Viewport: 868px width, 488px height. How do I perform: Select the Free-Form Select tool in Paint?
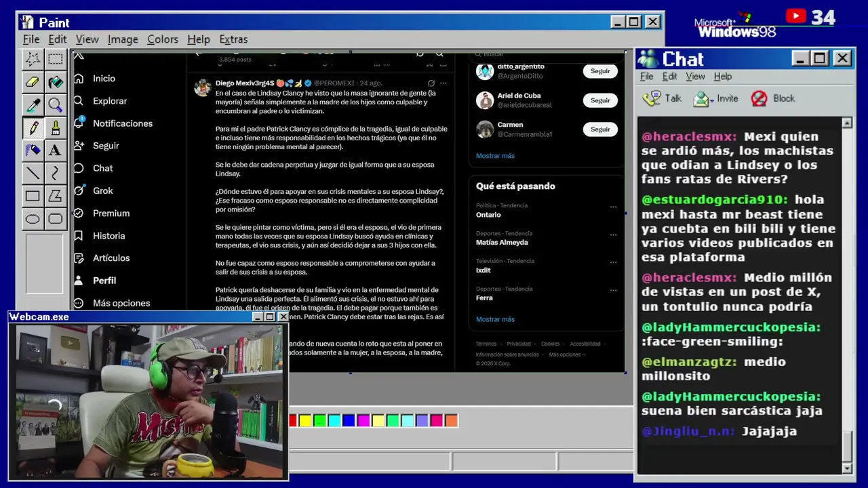tap(33, 59)
